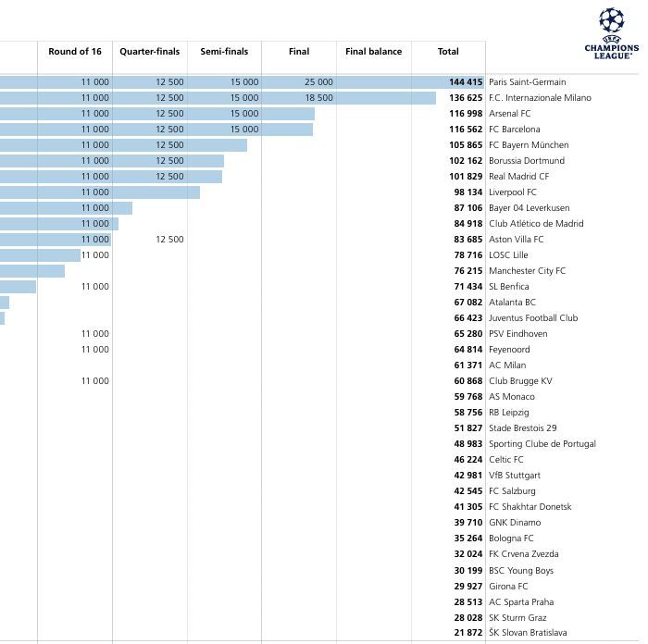Click the F.C. Internazionale Milano team name

pyautogui.click(x=540, y=98)
